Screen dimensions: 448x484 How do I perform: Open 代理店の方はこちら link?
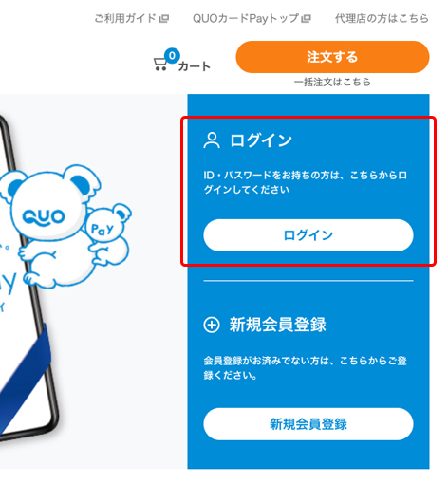pyautogui.click(x=382, y=18)
